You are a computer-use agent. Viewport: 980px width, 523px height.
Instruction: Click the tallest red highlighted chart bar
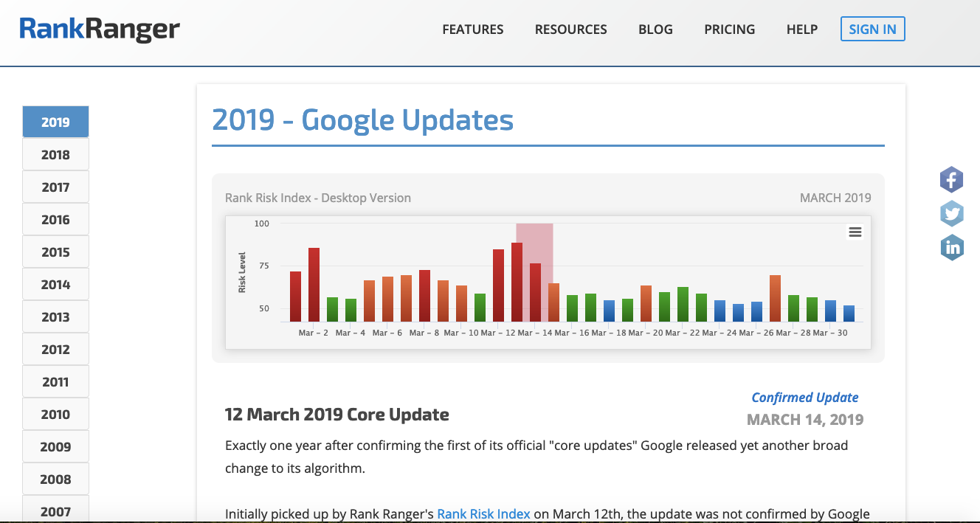coord(517,282)
